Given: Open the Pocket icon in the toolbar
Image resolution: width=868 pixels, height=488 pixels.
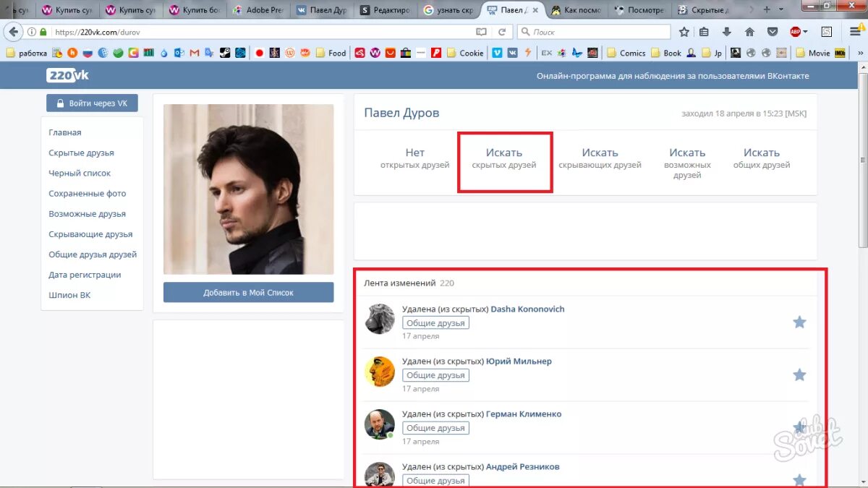Looking at the screenshot, I should 772,33.
